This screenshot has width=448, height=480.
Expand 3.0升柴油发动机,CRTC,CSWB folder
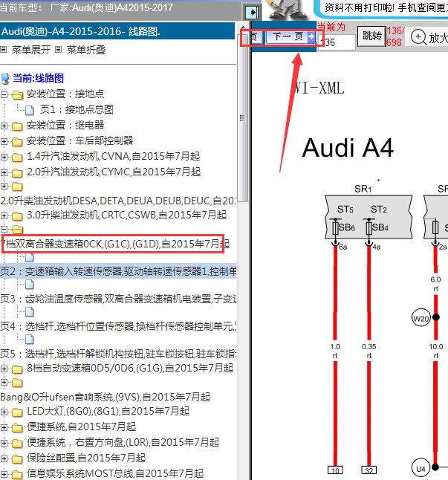(x=4, y=215)
